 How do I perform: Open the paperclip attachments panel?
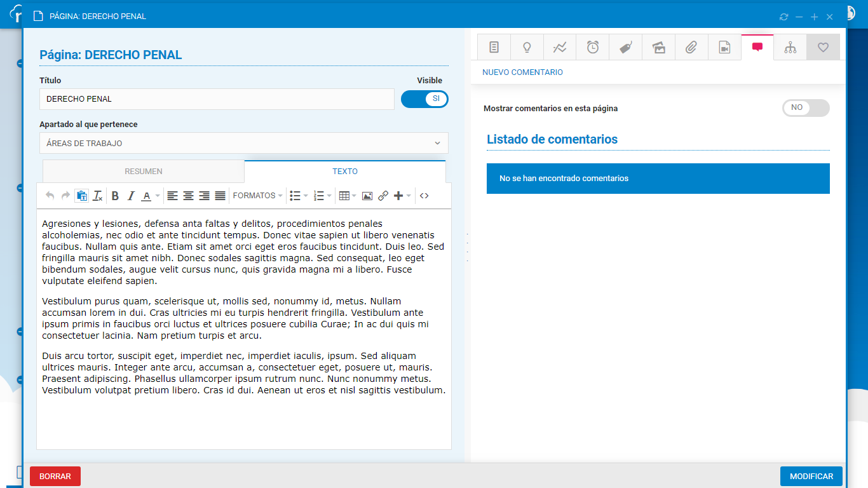(691, 48)
